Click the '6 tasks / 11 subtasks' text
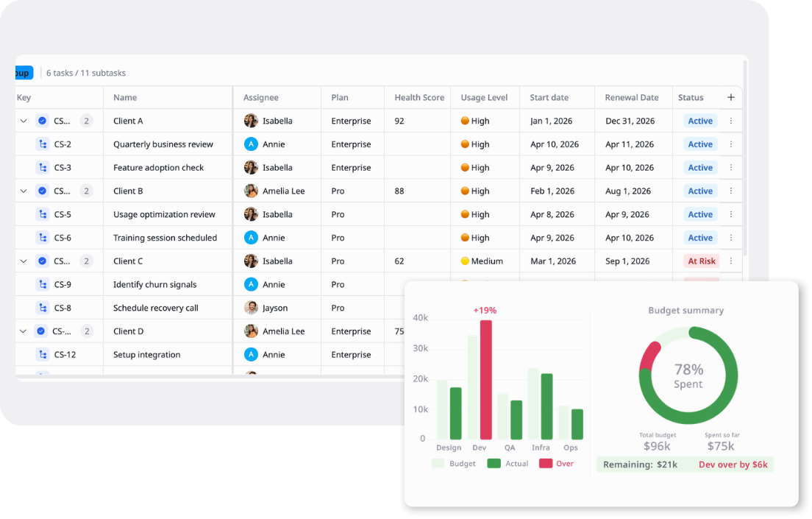 click(86, 73)
